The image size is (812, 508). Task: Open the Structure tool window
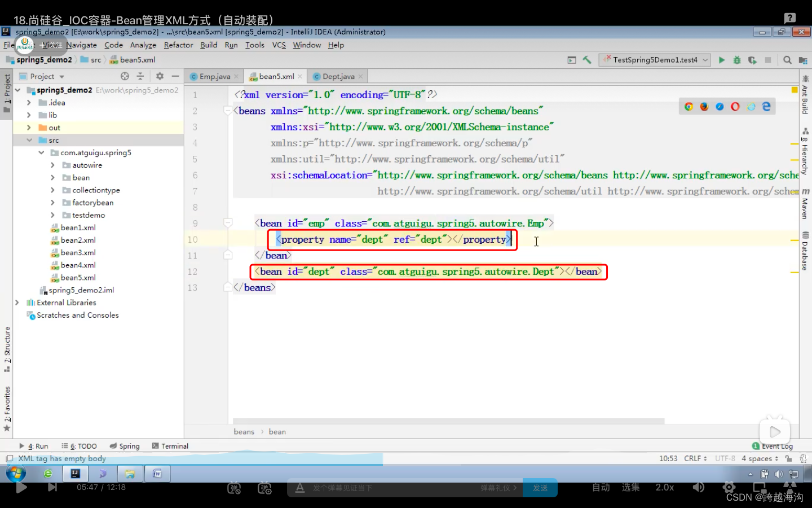(x=7, y=349)
